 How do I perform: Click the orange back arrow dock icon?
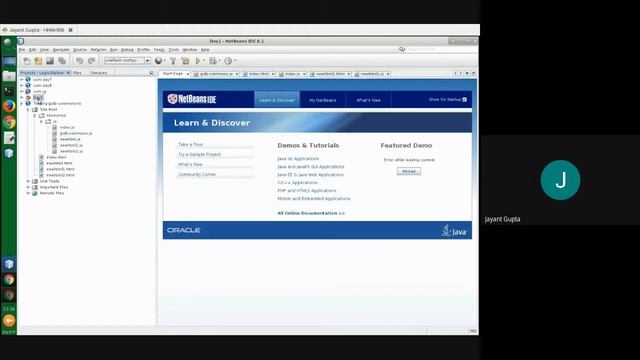point(9,321)
